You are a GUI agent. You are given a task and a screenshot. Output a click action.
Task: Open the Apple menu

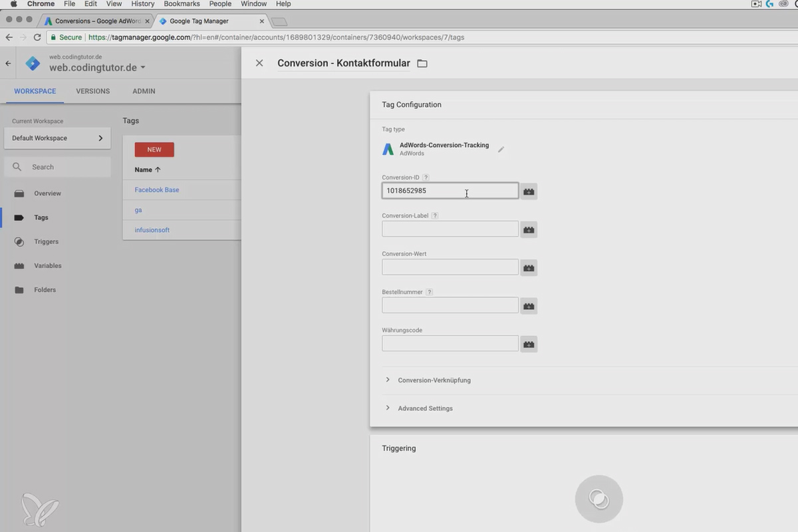coord(13,4)
